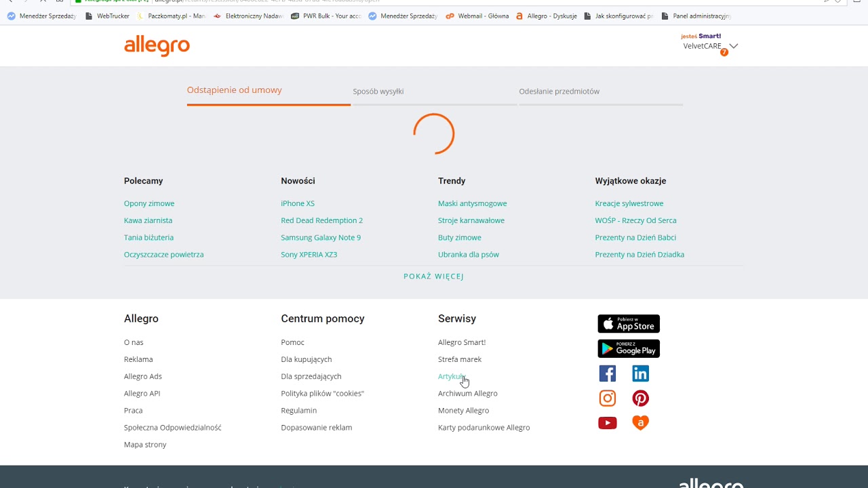
Task: Open the Allegro Smart! service link
Action: point(462,342)
